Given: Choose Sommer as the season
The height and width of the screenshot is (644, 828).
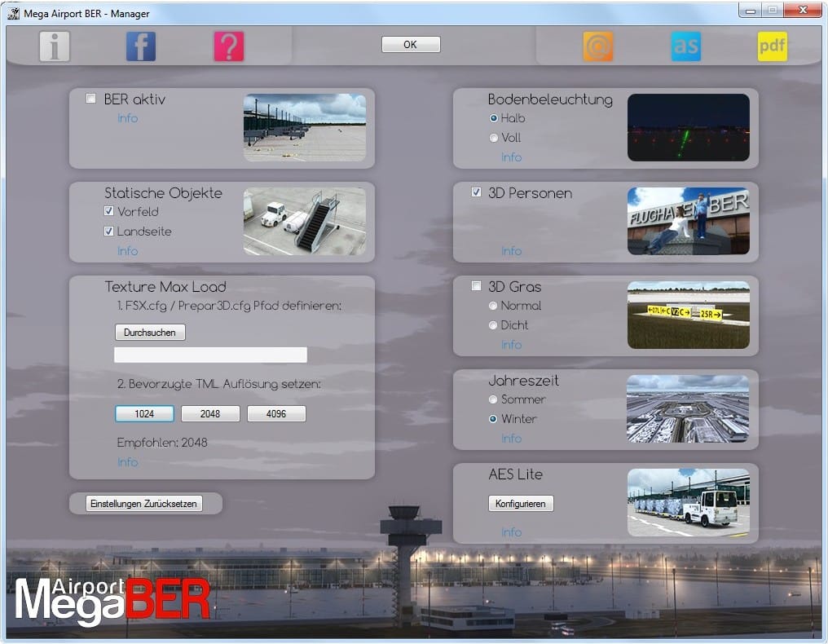Looking at the screenshot, I should point(494,399).
